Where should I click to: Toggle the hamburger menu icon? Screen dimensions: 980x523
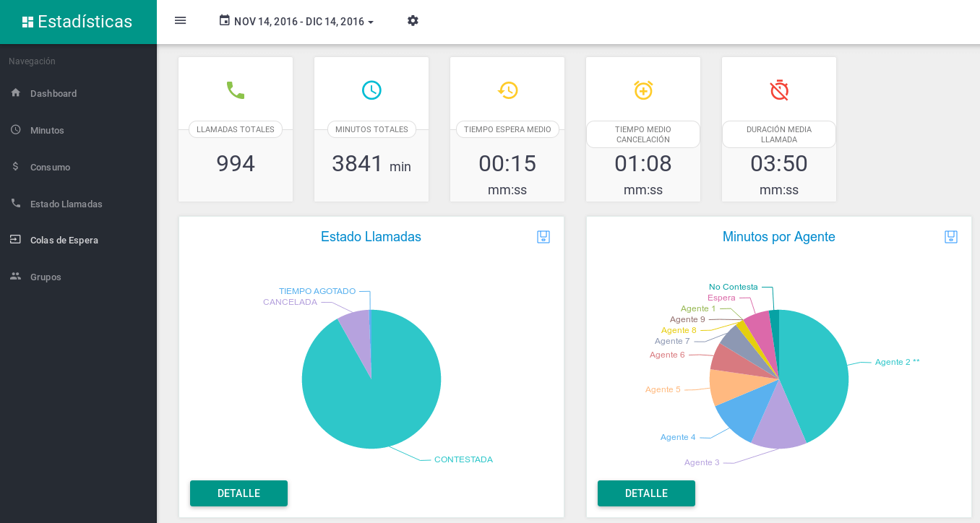click(x=181, y=20)
